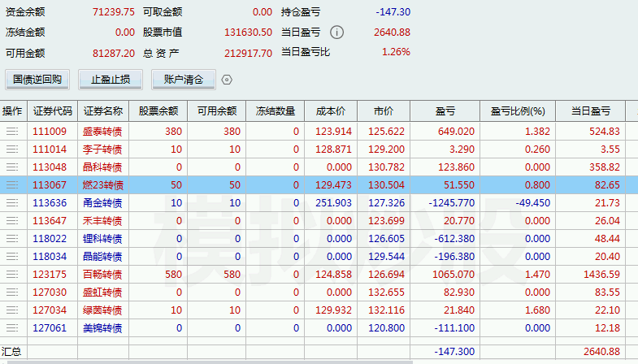
Task: Open the operation menu icon for 百畅转债
Action: pyautogui.click(x=12, y=275)
